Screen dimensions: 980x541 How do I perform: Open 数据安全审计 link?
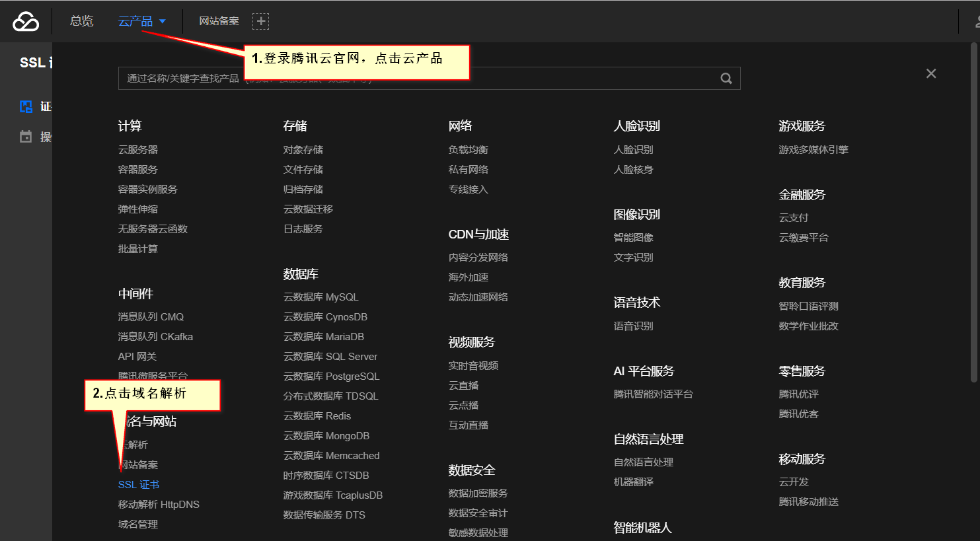click(478, 513)
